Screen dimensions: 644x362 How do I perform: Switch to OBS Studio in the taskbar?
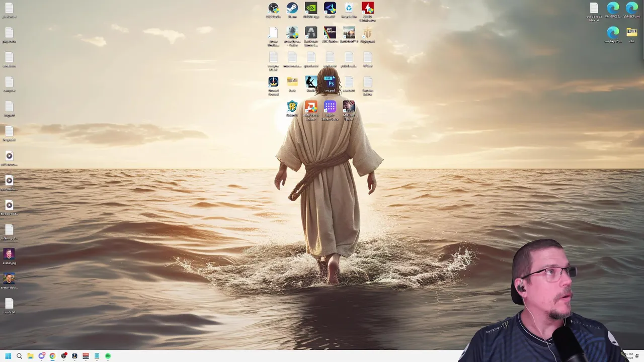[x=63, y=356]
